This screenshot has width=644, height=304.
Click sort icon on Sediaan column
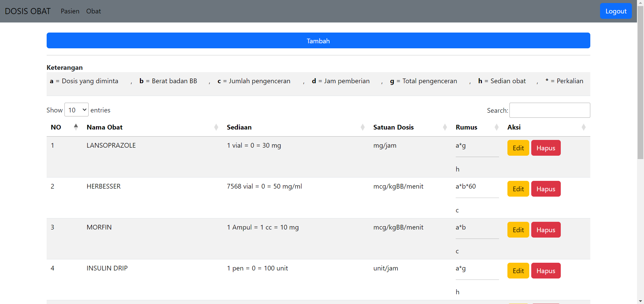[362, 127]
